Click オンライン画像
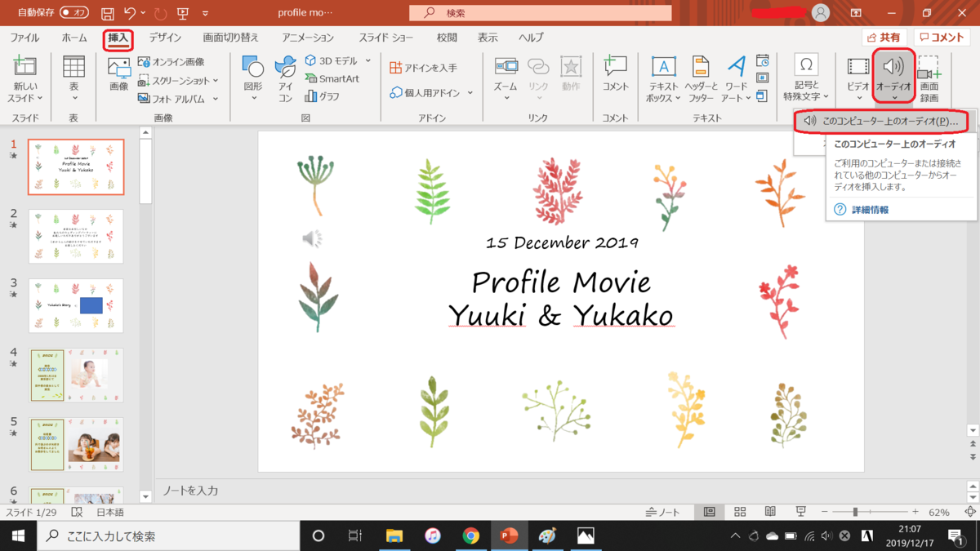 [171, 62]
